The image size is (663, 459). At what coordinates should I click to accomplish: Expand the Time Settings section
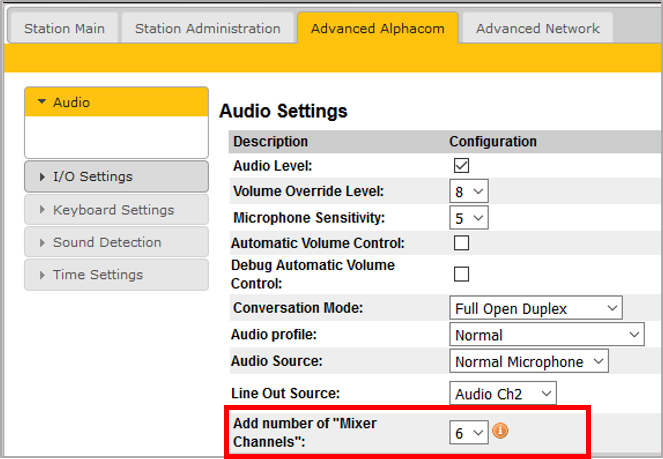[116, 275]
